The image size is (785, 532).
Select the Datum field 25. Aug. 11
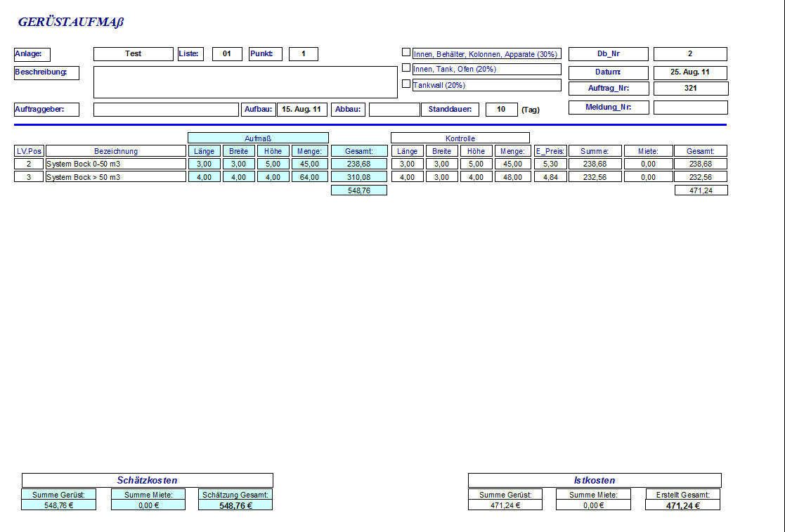690,73
